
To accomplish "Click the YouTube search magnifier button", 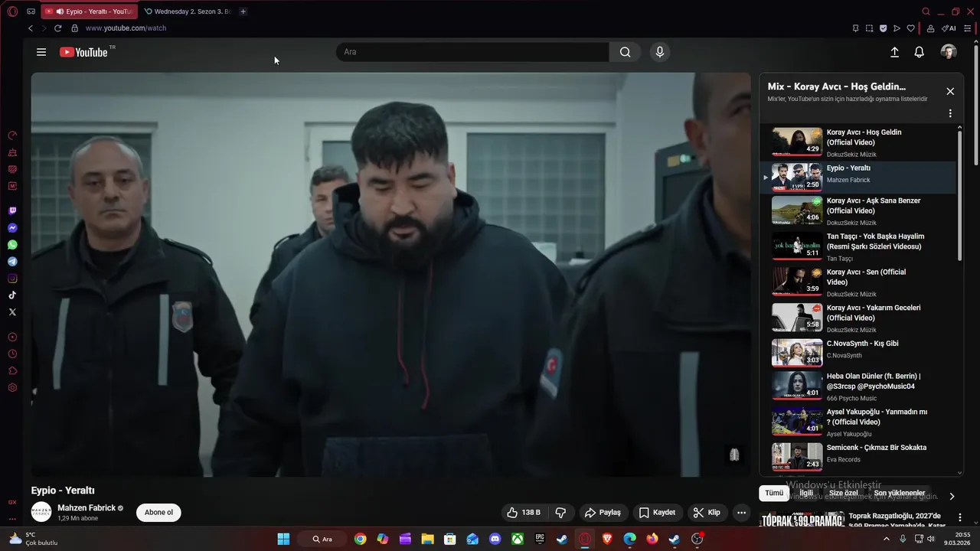I will (x=625, y=52).
